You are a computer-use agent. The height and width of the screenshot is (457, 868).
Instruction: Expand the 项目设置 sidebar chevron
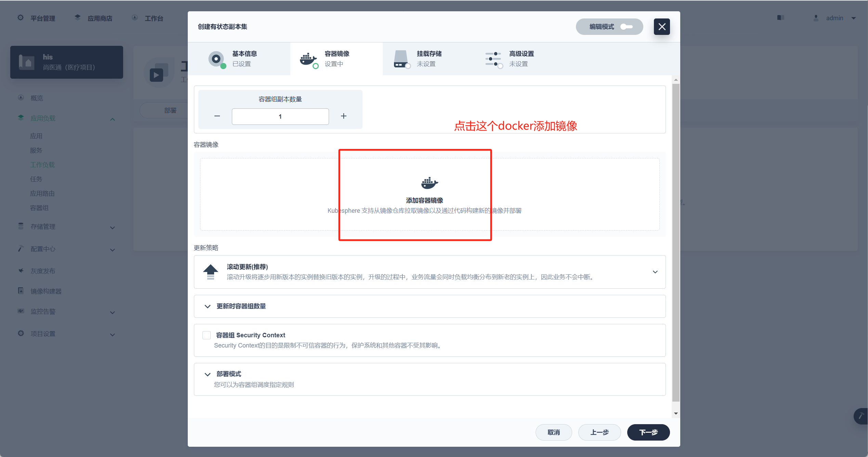click(113, 335)
